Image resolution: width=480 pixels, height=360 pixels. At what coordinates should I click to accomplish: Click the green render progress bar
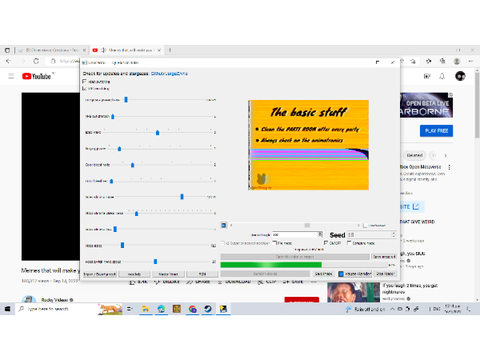coord(304,265)
